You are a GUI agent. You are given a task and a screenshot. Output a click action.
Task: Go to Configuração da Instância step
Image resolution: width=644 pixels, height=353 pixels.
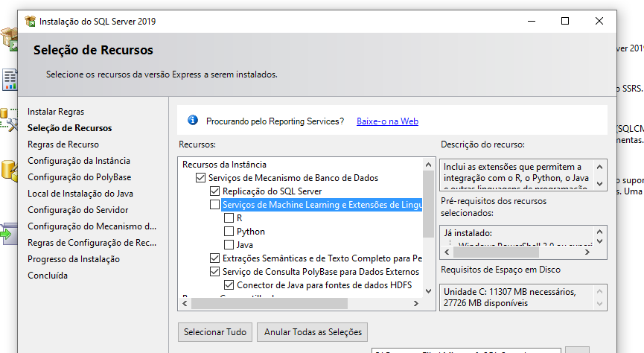[x=79, y=161]
